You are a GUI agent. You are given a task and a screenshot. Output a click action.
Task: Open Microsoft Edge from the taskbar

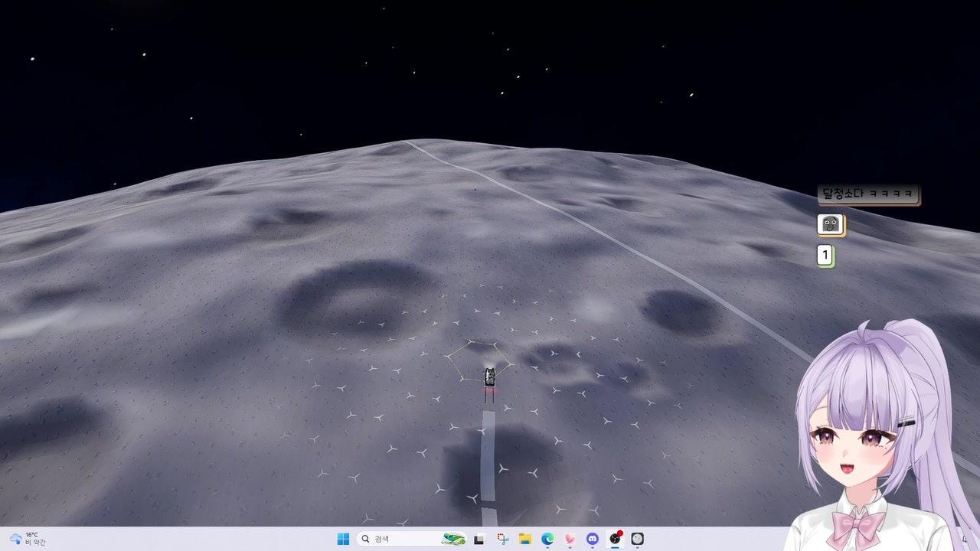pyautogui.click(x=547, y=539)
